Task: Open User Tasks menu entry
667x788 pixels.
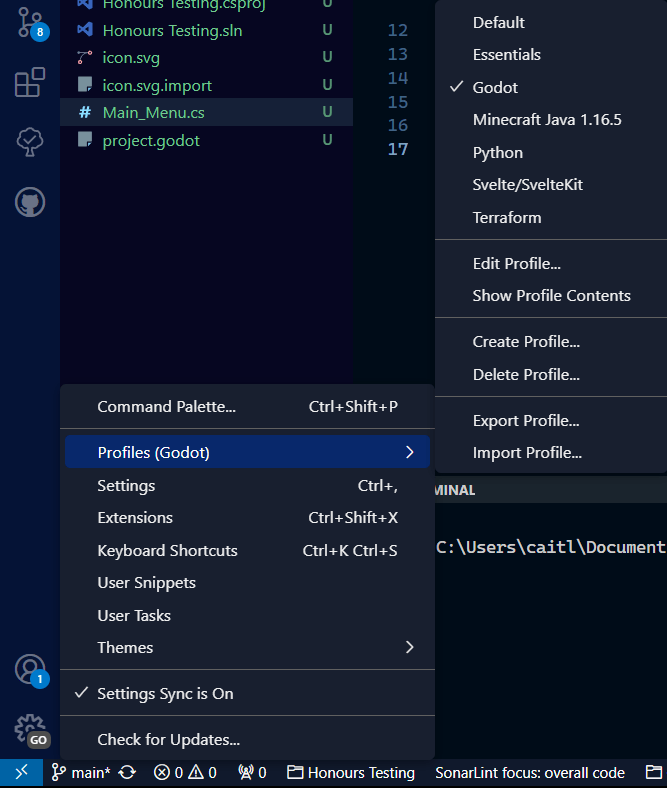Action: click(247, 615)
